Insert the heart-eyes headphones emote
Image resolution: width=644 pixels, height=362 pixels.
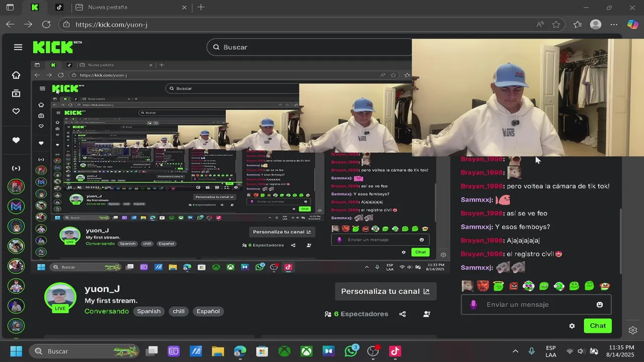pyautogui.click(x=529, y=286)
